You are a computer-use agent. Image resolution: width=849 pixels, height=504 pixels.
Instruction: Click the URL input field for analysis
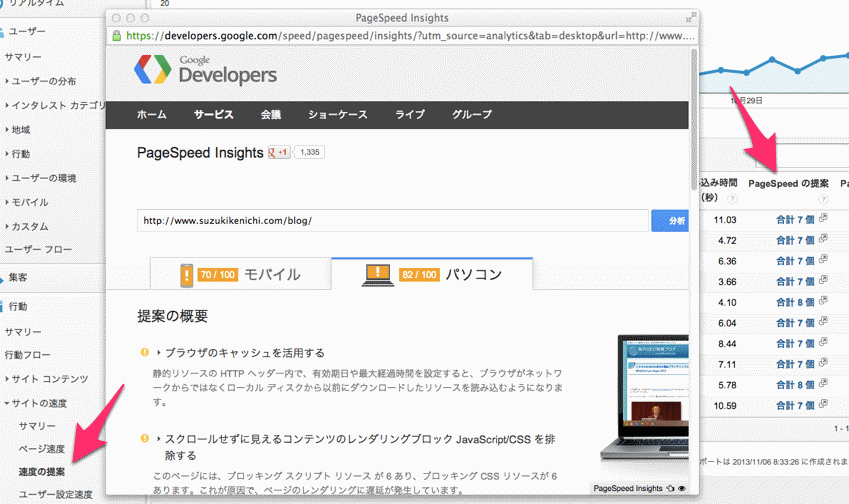[x=393, y=220]
